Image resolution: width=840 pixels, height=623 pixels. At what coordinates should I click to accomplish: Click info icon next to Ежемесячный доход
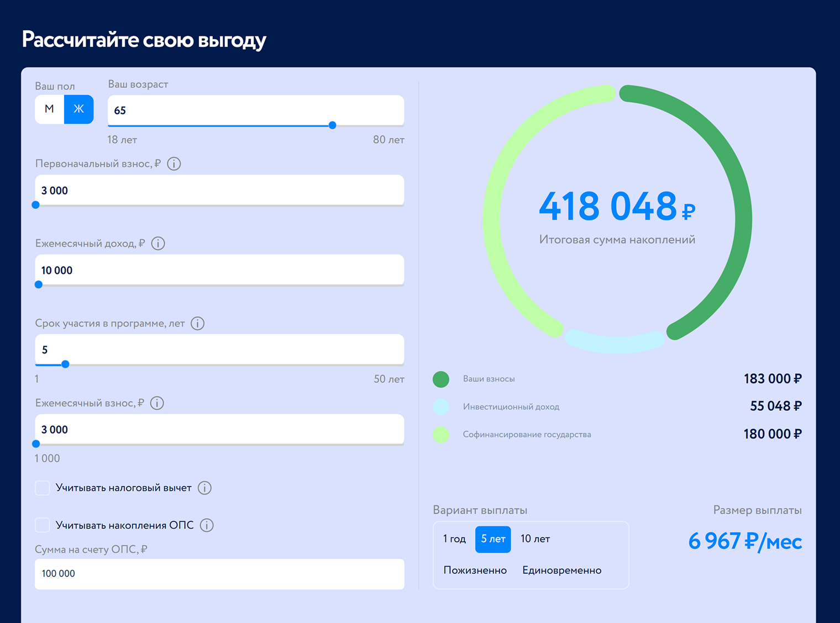click(x=158, y=244)
